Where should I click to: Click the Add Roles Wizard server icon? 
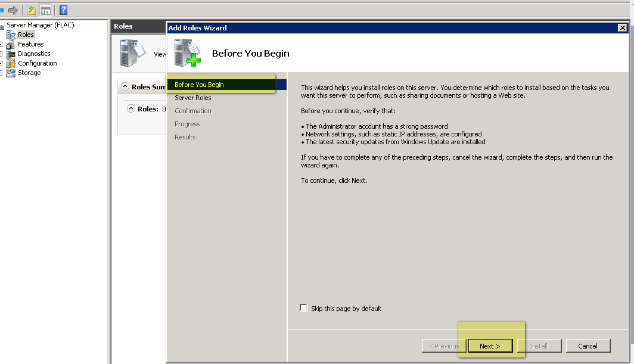pos(188,53)
